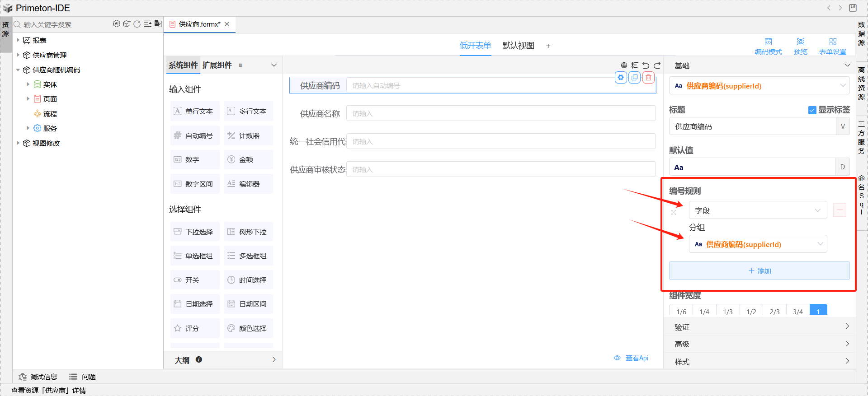Click the 供应商名称 input field
868x396 pixels.
point(500,113)
